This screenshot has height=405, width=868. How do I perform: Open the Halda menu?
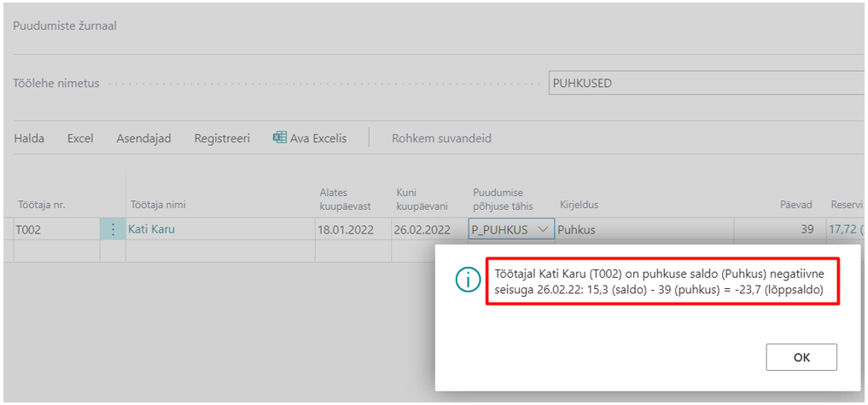pos(29,138)
